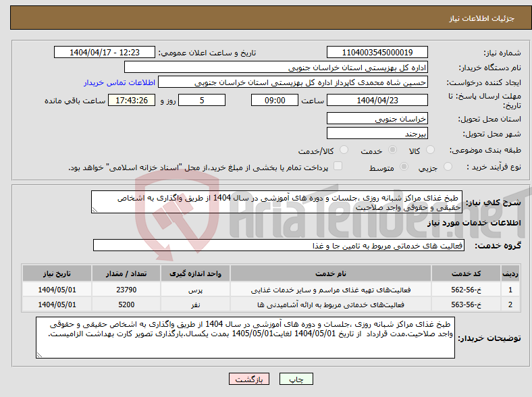The image size is (532, 397).
Task: Select the جزیی purchase type radio
Action: (448, 167)
